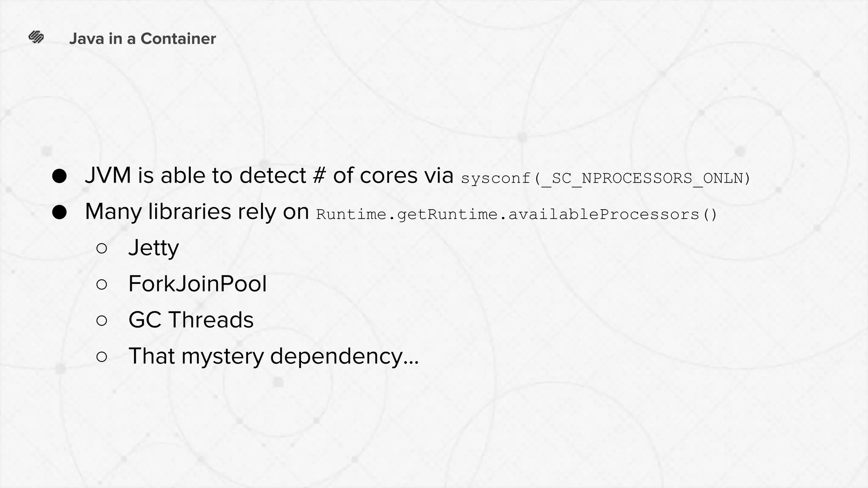Select the 'GC Threads' list item

(191, 320)
